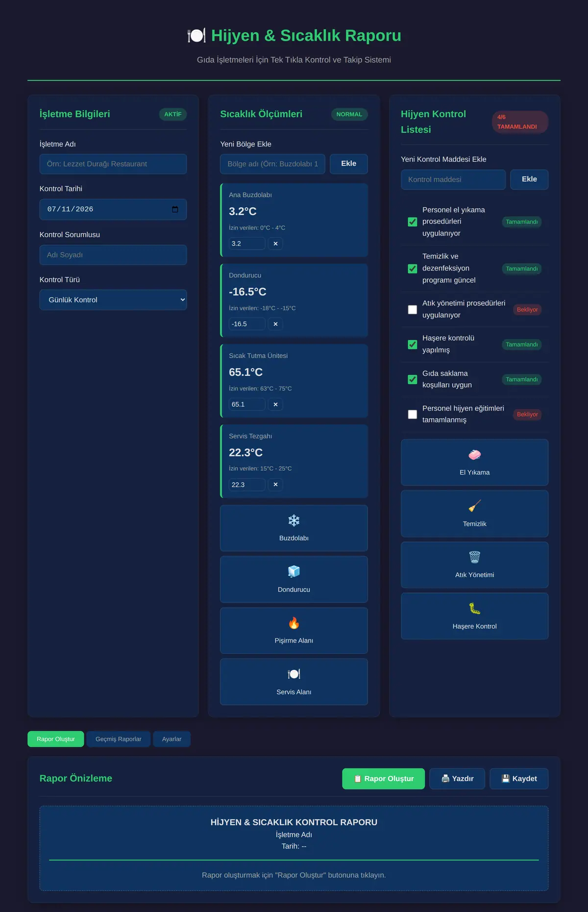Image resolution: width=588 pixels, height=912 pixels.
Task: Click the Kontrol Sorumlusu name field
Action: pyautogui.click(x=113, y=255)
